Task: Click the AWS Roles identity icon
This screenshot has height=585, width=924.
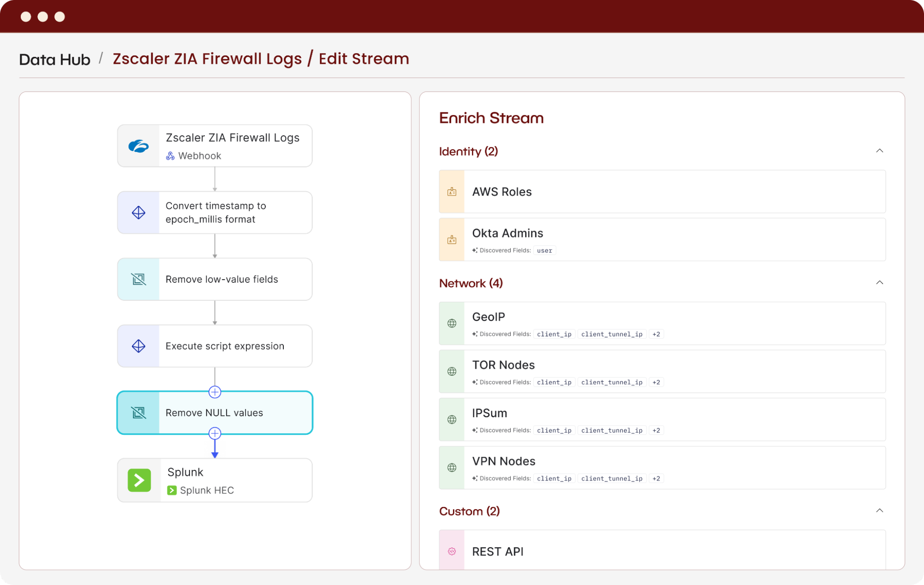Action: click(x=452, y=192)
